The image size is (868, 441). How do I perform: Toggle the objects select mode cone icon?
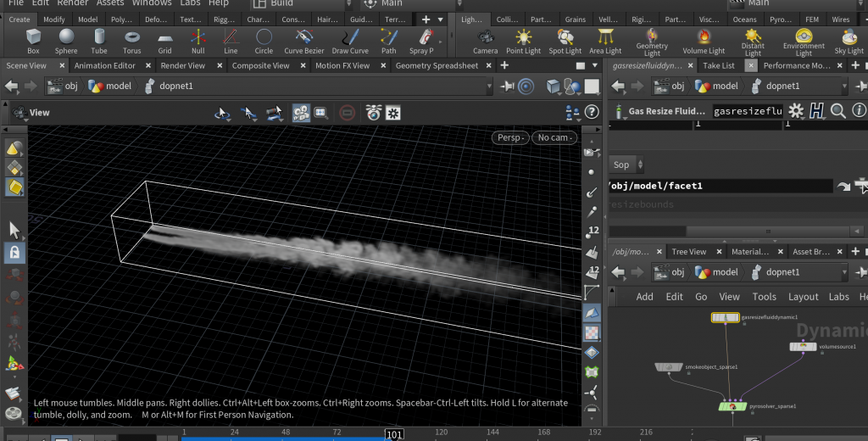14,148
